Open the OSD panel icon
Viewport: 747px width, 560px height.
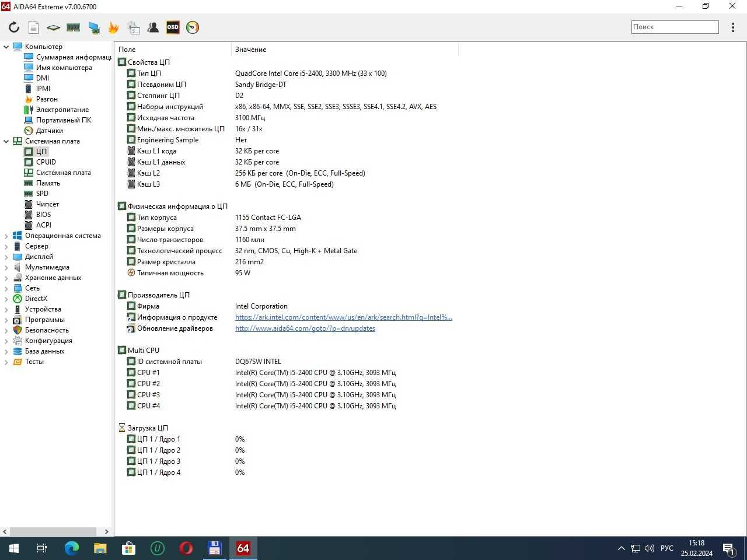(x=173, y=27)
